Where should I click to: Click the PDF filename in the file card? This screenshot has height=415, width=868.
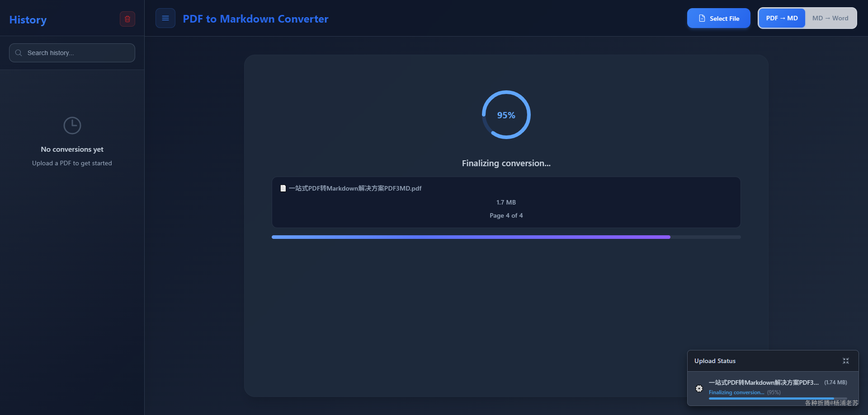[355, 188]
